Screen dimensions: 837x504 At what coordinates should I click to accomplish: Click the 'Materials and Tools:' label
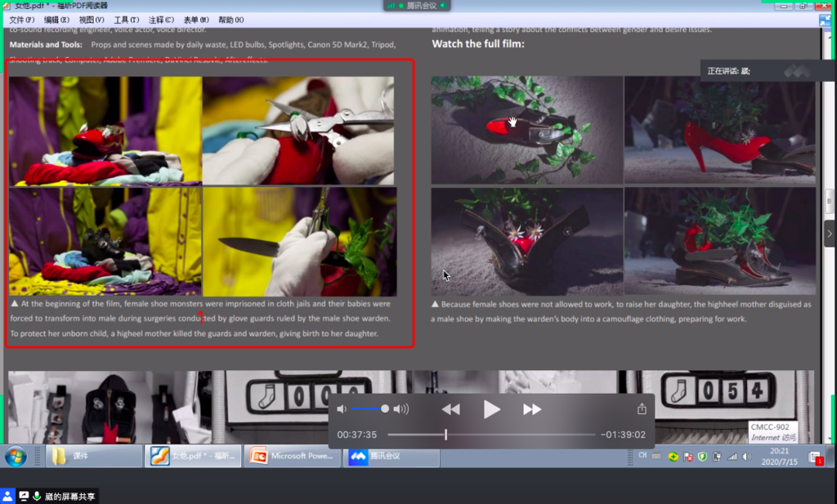46,45
